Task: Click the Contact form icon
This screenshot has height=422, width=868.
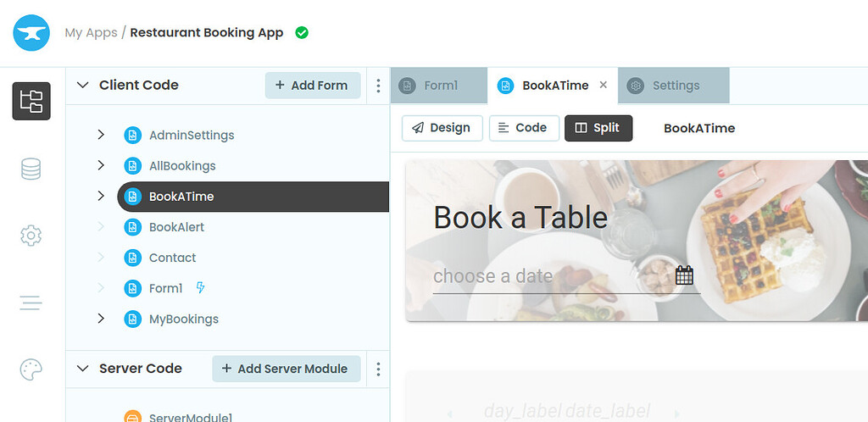Action: click(x=132, y=258)
